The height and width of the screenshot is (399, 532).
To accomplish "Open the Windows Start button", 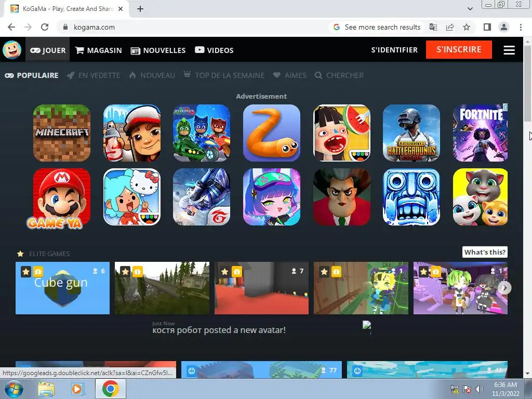I will tap(14, 389).
